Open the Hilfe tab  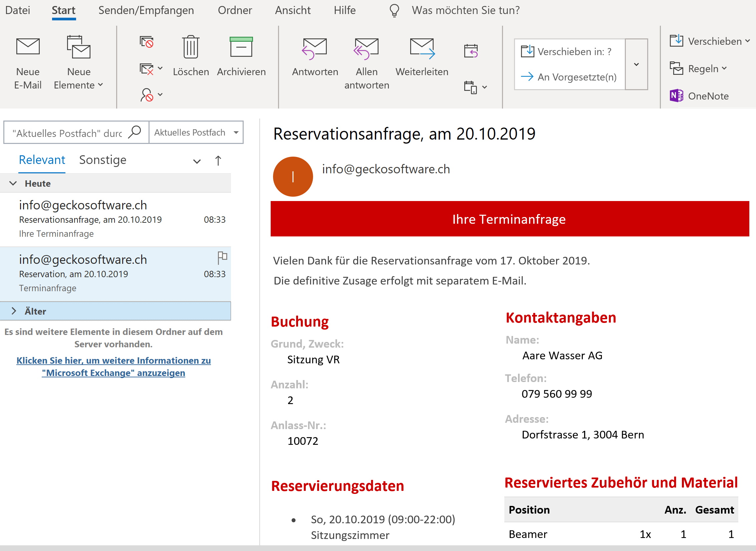coord(345,10)
